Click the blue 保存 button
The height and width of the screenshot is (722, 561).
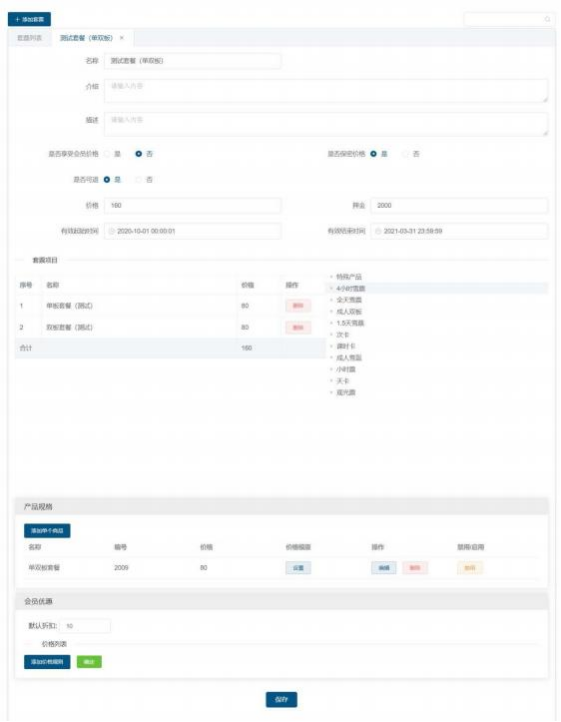point(281,699)
